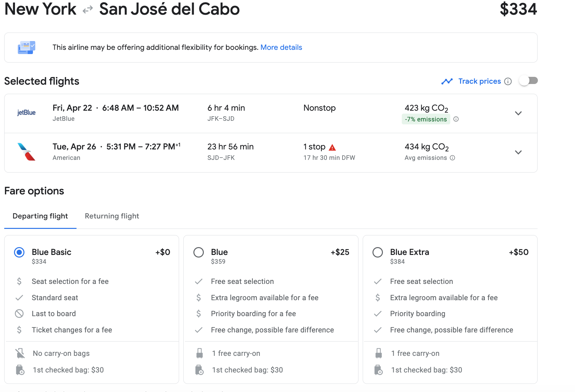Open the Departing flight tab
The image size is (575, 392).
pyautogui.click(x=40, y=216)
